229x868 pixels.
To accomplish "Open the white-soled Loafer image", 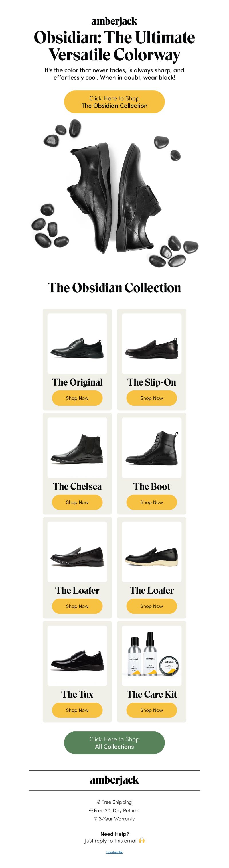I will point(151,552).
